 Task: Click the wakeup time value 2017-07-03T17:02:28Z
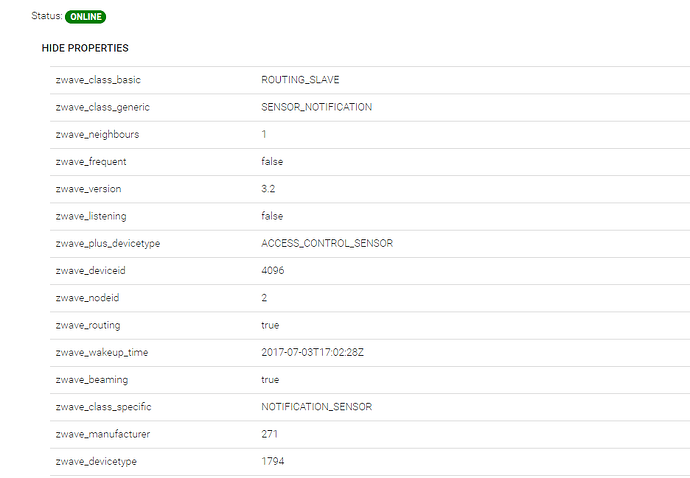pos(312,352)
